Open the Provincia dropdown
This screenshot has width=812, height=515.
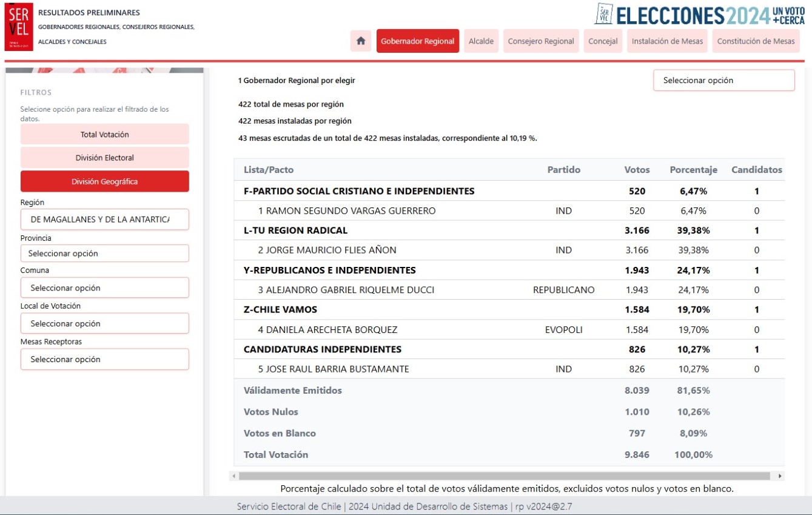(x=105, y=253)
